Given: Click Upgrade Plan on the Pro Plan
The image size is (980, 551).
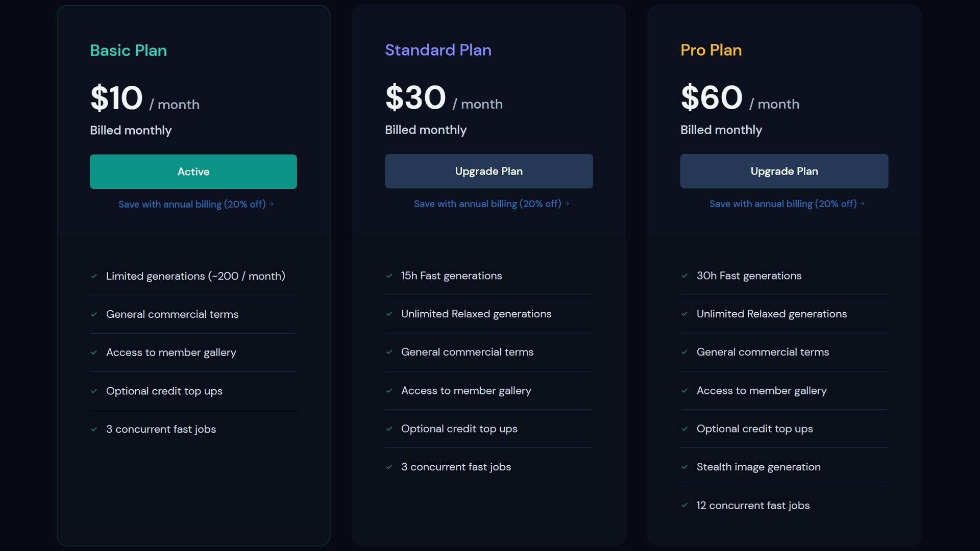Looking at the screenshot, I should click(784, 171).
